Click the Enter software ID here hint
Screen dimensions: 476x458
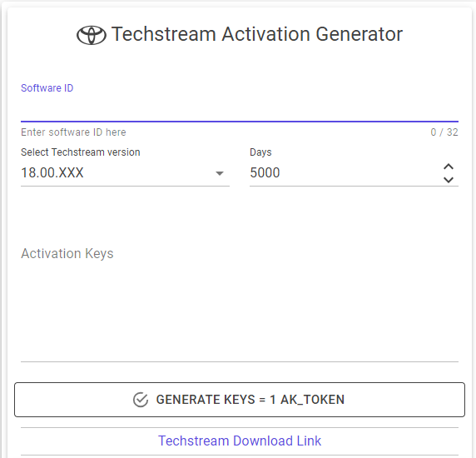[x=73, y=132]
